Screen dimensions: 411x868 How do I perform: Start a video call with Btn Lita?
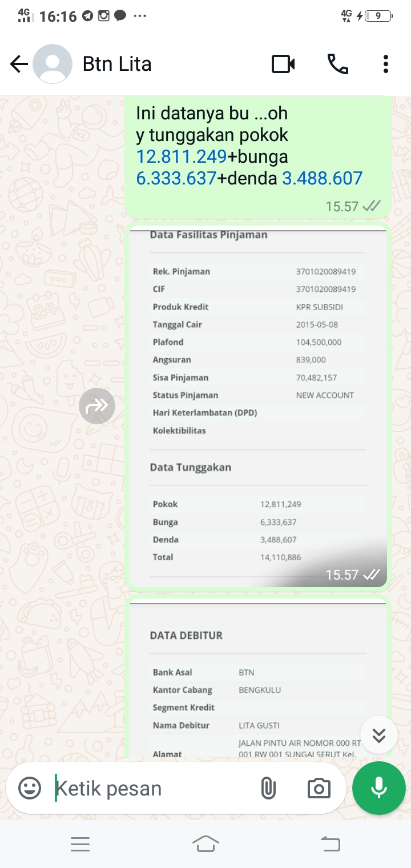(x=283, y=64)
